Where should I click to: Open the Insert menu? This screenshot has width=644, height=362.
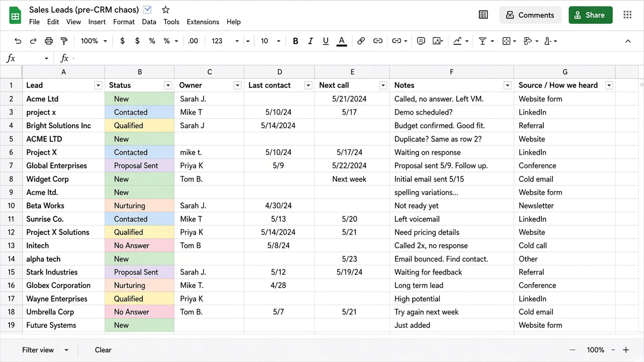point(97,22)
